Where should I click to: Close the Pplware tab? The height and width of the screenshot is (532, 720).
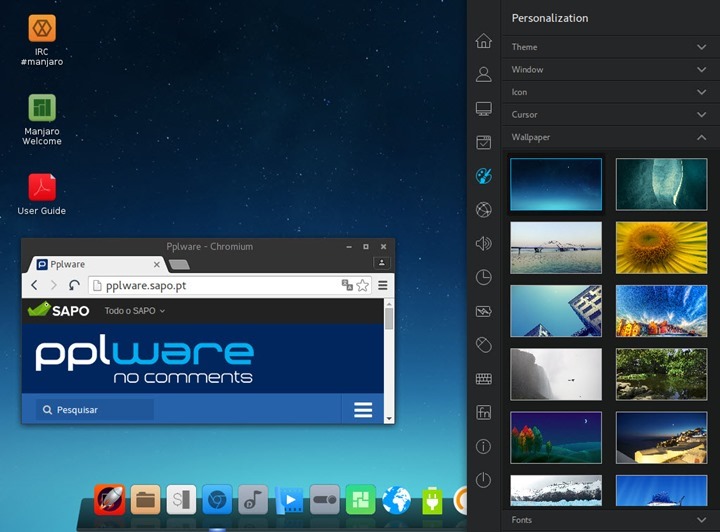point(157,264)
